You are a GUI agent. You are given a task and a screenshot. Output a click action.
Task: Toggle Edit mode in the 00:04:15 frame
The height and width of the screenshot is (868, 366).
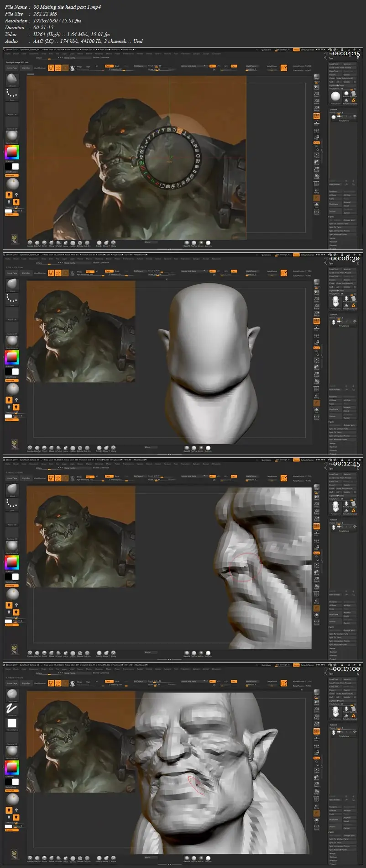51,68
